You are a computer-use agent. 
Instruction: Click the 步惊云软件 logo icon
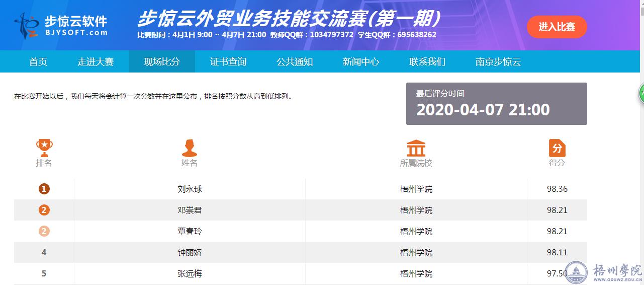tap(26, 26)
